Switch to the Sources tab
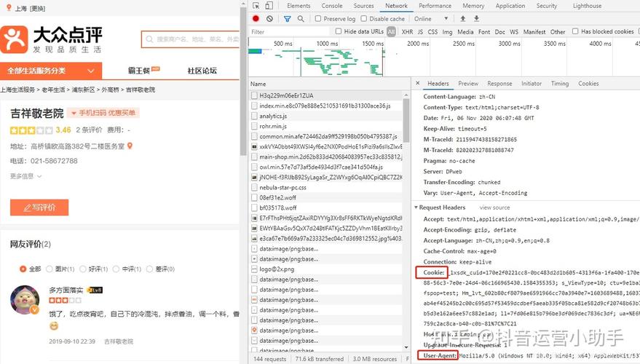This screenshot has height=364, width=640. tap(363, 6)
